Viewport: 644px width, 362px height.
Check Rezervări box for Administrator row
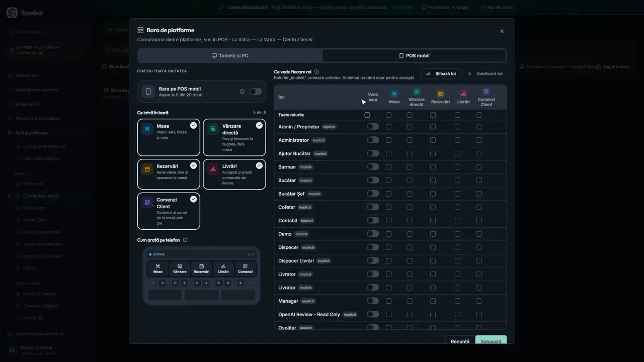pyautogui.click(x=433, y=140)
